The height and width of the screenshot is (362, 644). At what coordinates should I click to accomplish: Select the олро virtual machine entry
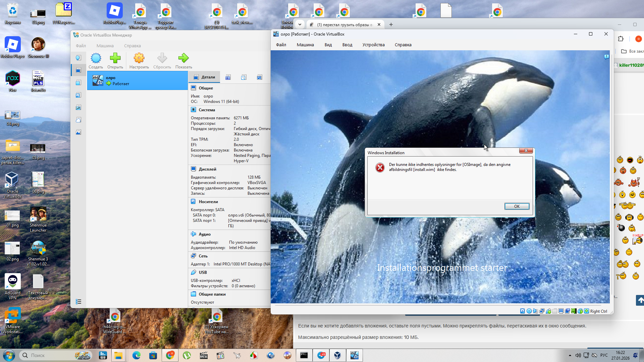pos(138,81)
